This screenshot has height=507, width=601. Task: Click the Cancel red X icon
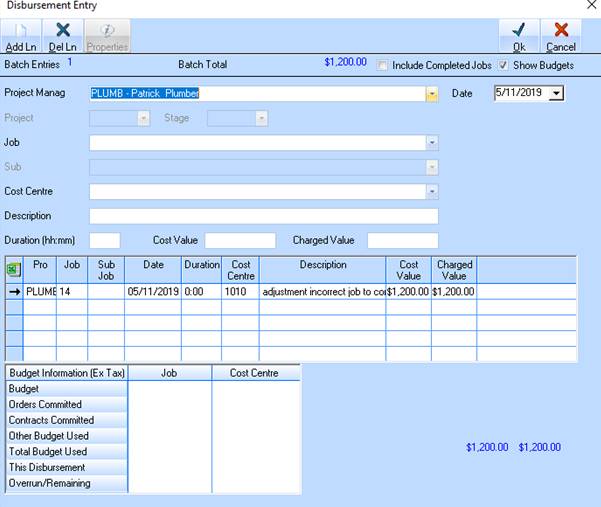pos(561,36)
